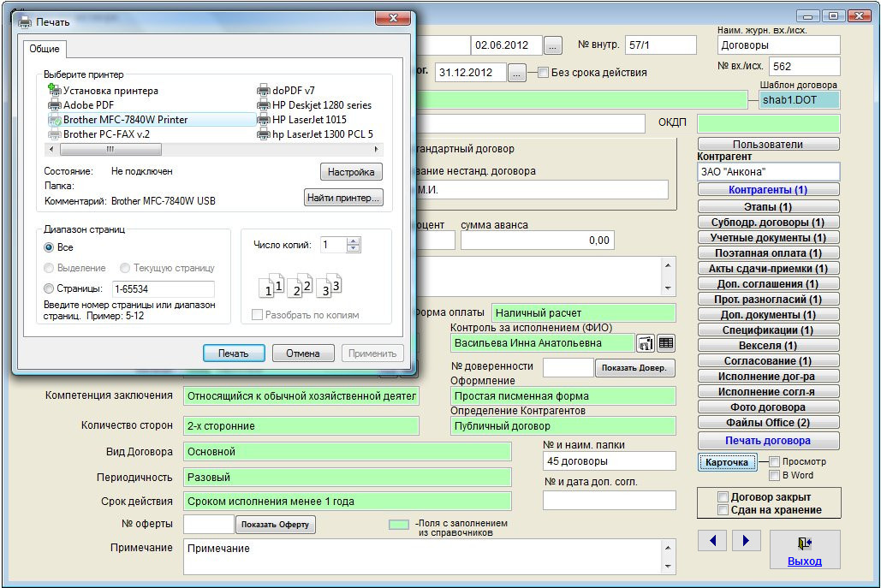
Task: Select the Страницы radio button
Action: [49, 289]
